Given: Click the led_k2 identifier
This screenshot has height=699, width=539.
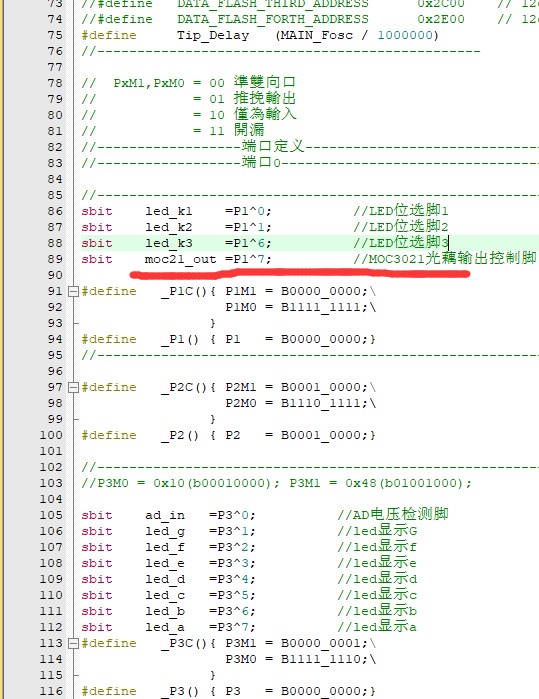Looking at the screenshot, I should pos(169,227).
